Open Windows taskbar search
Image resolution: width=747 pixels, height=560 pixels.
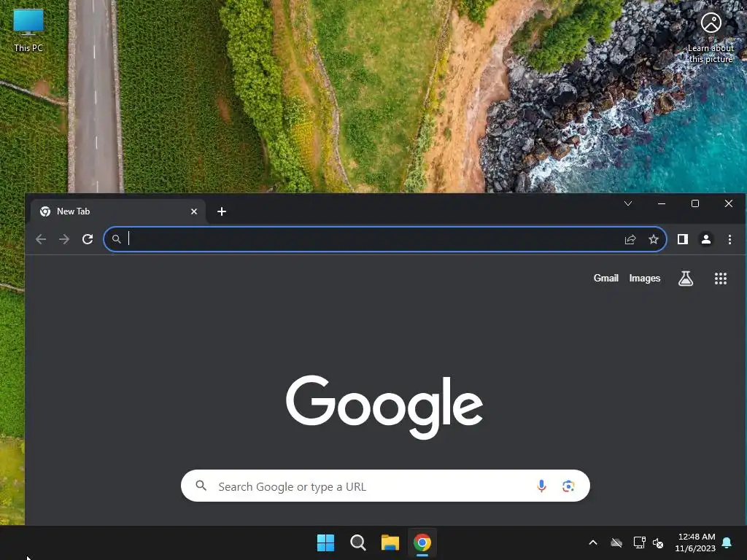point(357,542)
